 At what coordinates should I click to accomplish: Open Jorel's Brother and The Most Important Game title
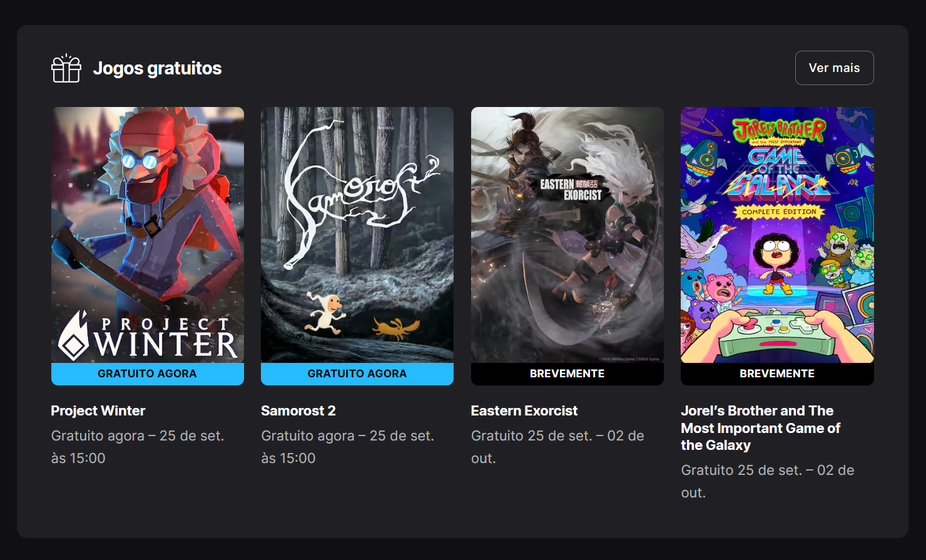760,428
